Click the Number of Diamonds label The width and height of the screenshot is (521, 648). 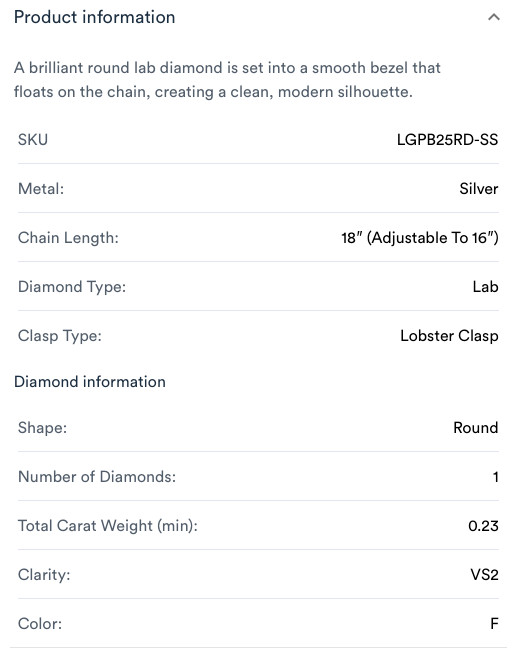pos(97,477)
